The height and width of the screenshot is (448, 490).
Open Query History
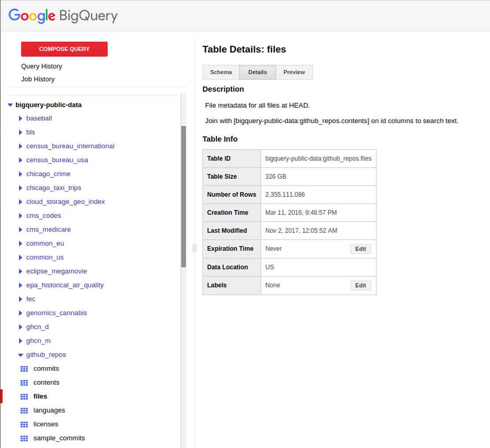[x=41, y=66]
